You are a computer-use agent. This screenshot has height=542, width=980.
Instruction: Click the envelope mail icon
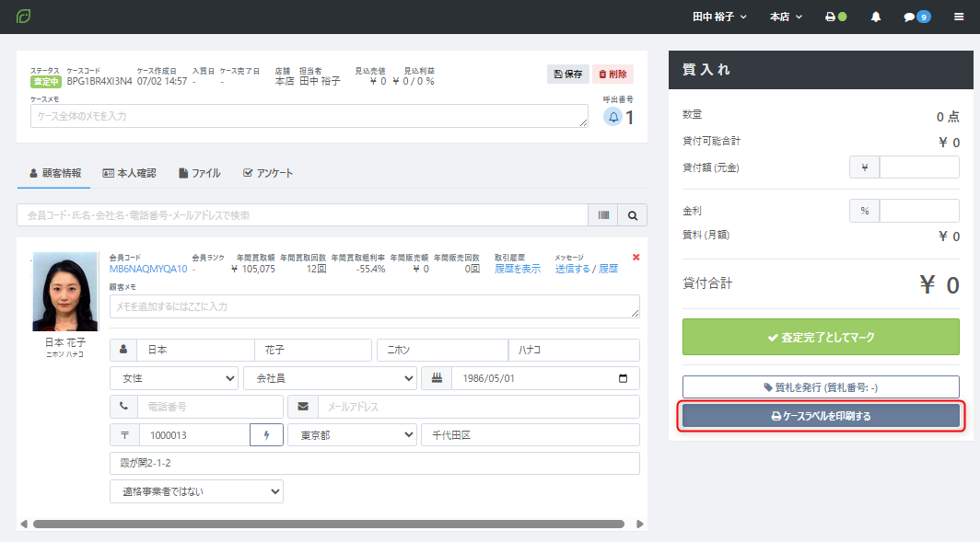[x=303, y=407]
